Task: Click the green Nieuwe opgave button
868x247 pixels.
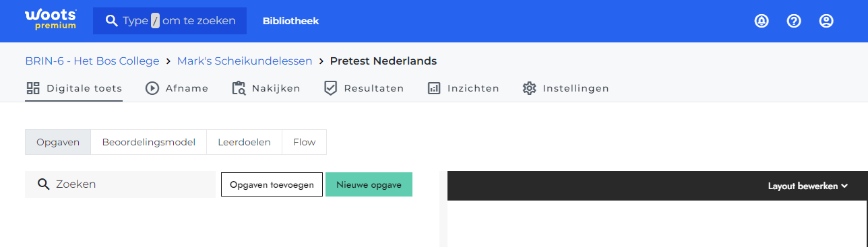Action: tap(369, 184)
